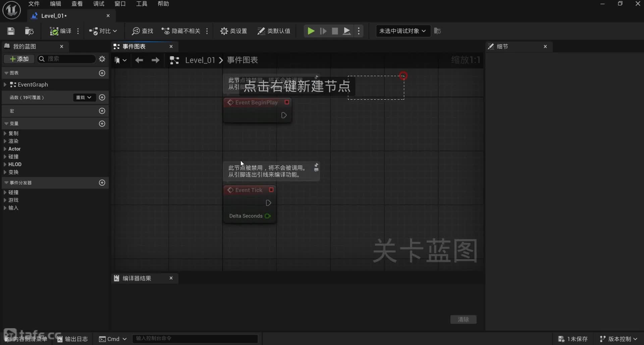Viewport: 644px width, 345px height.
Task: Expand the EventGraph tree item
Action: [5, 85]
